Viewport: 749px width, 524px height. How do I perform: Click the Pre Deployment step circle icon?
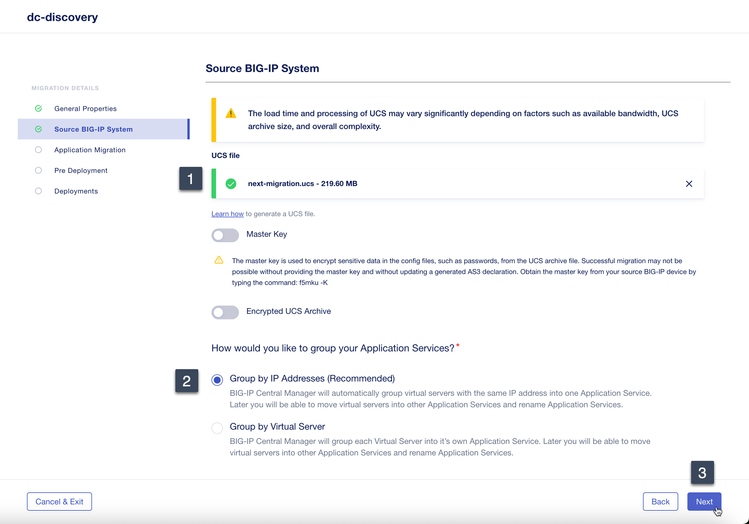38,170
